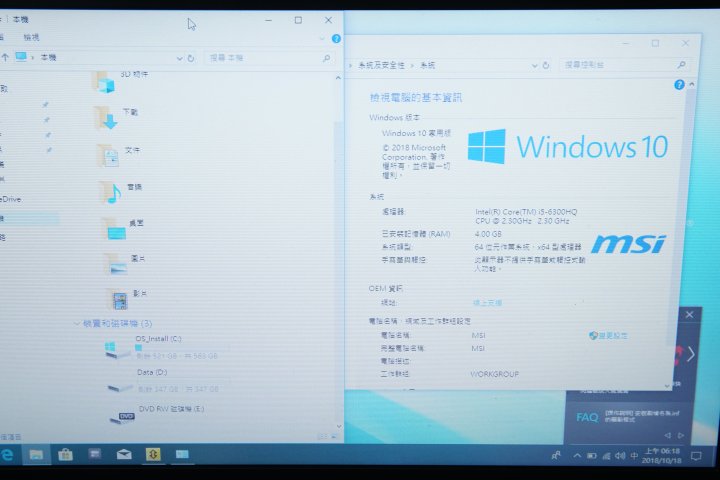This screenshot has height=480, width=720.
Task: Click the previous arrow in MSI popup
Action: (667, 435)
